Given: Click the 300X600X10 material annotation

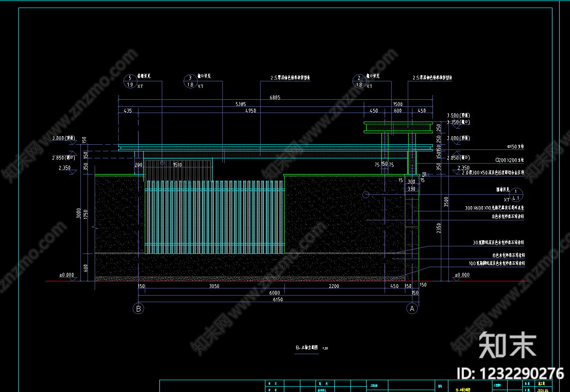Looking at the screenshot, I should pos(495,208).
